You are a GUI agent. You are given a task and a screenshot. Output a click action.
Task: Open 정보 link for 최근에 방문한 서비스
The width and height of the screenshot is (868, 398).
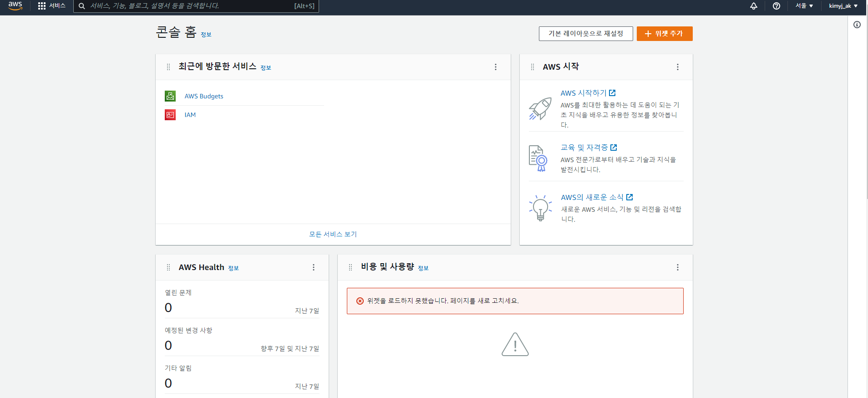click(x=266, y=68)
